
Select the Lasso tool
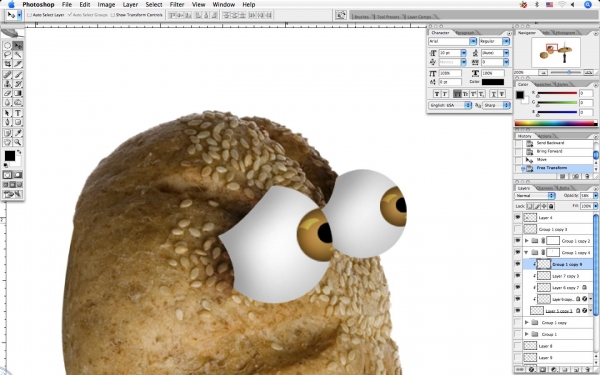click(7, 55)
